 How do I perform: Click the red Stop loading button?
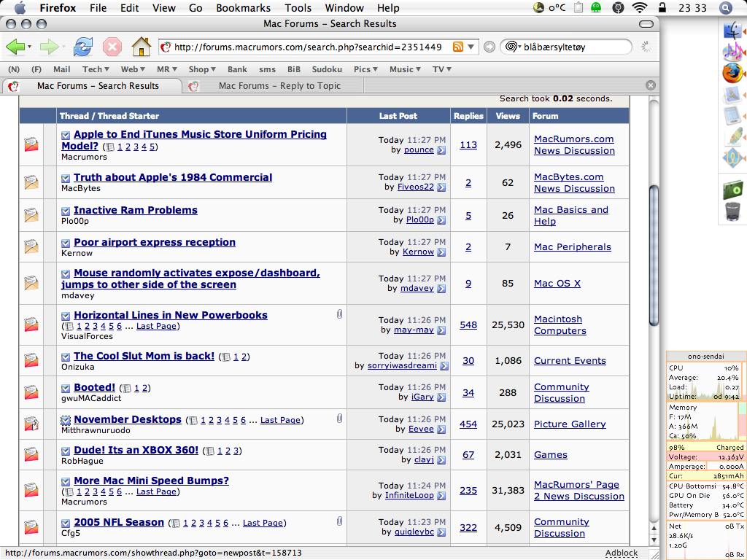(112, 47)
